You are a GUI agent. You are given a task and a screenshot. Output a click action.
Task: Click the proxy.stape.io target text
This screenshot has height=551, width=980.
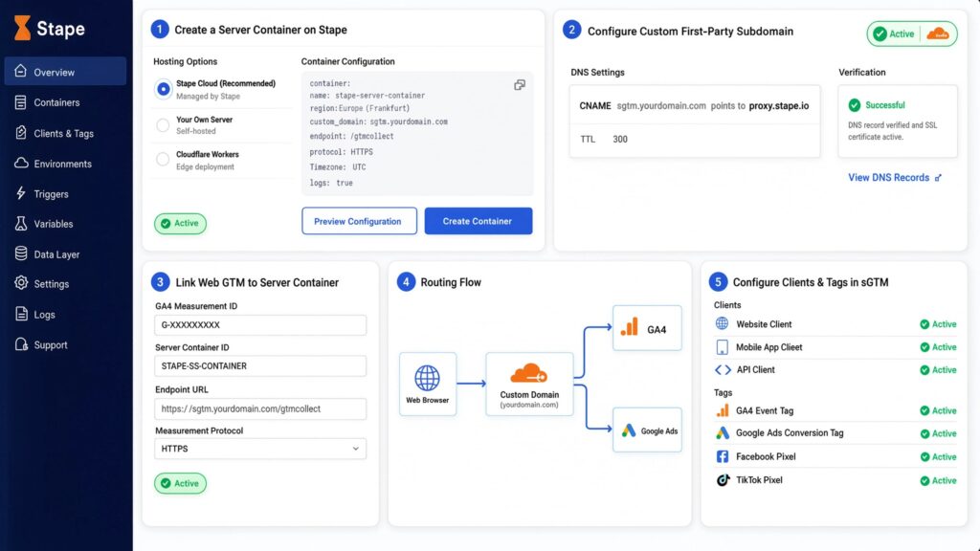point(779,105)
